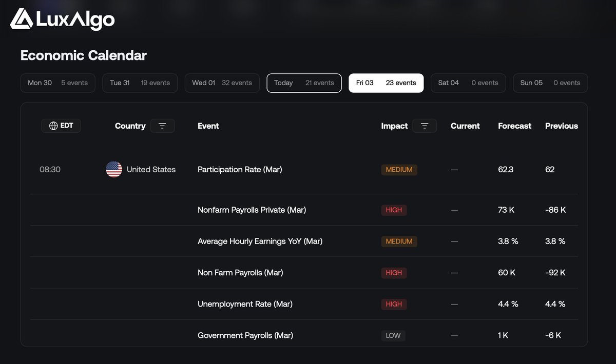Click the Current column header
The image size is (616, 364).
[465, 126]
